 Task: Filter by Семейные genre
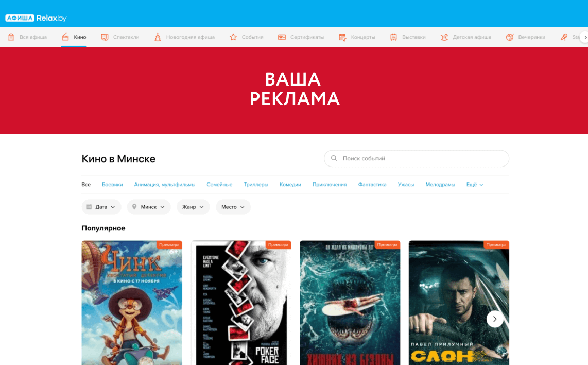219,185
